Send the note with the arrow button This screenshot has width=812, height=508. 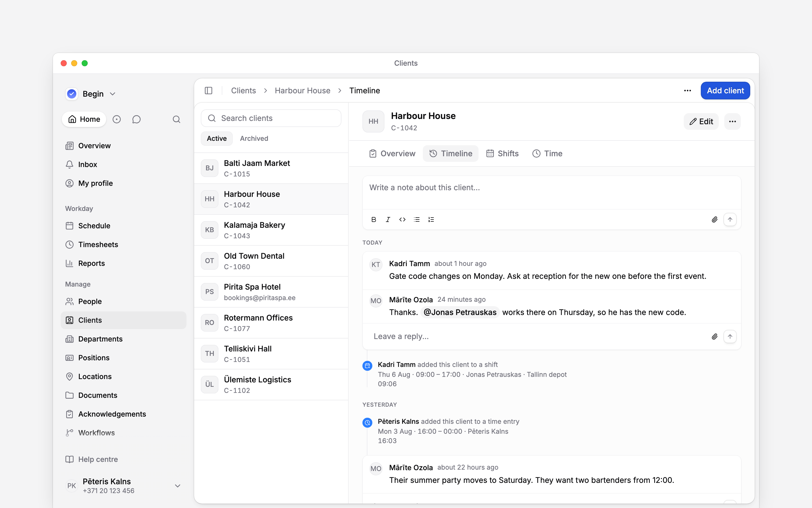730,219
